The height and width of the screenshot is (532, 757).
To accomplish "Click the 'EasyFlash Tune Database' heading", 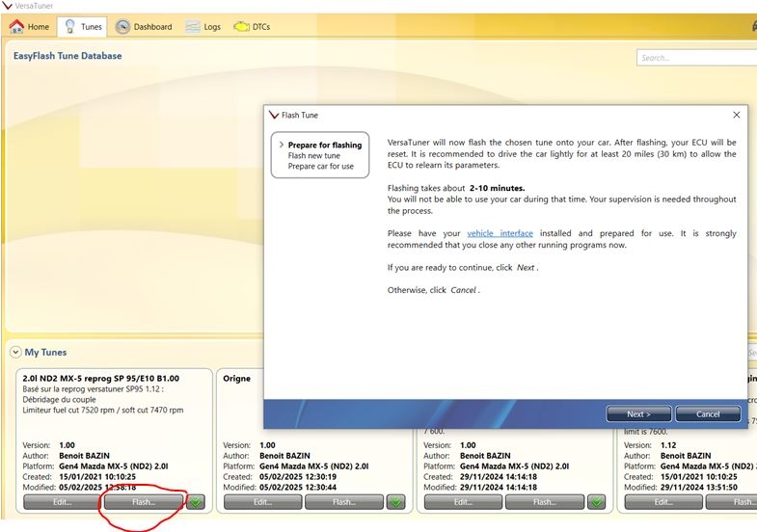I will (68, 56).
